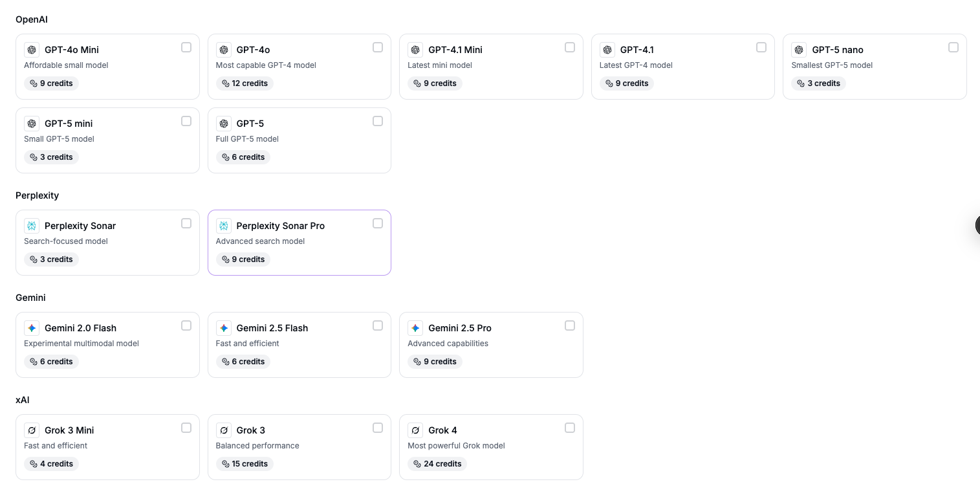This screenshot has width=980, height=484.
Task: Click the Gemini 2.0 Flash sparkle icon
Action: 32,328
